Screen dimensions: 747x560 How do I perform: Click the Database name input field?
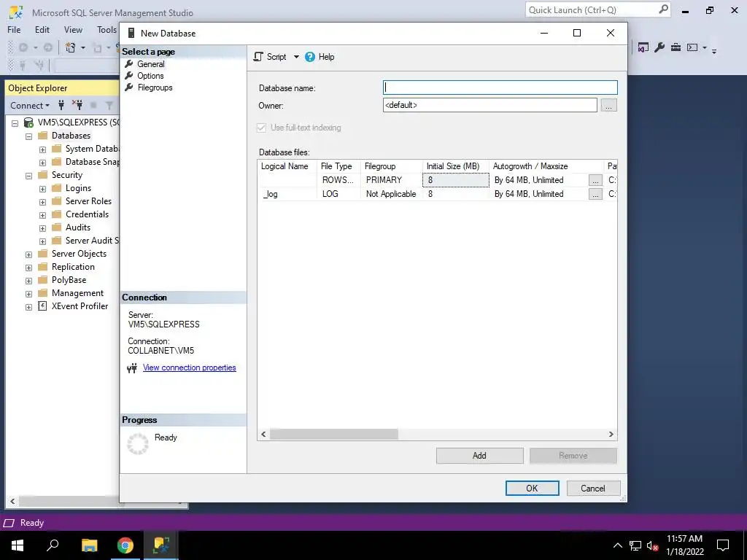click(x=500, y=87)
